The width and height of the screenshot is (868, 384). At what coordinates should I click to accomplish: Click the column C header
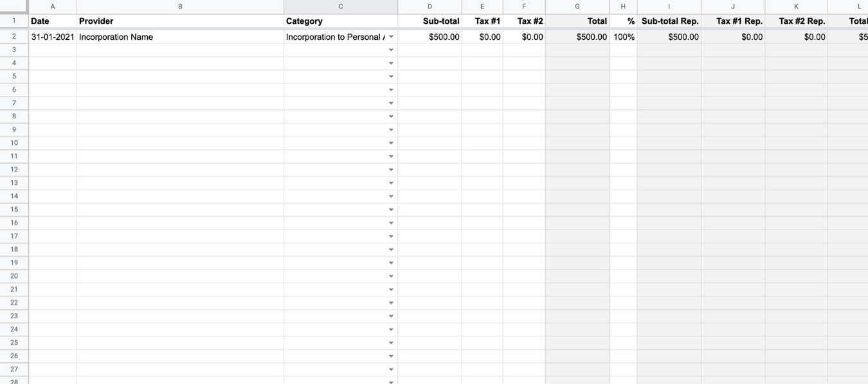click(341, 6)
